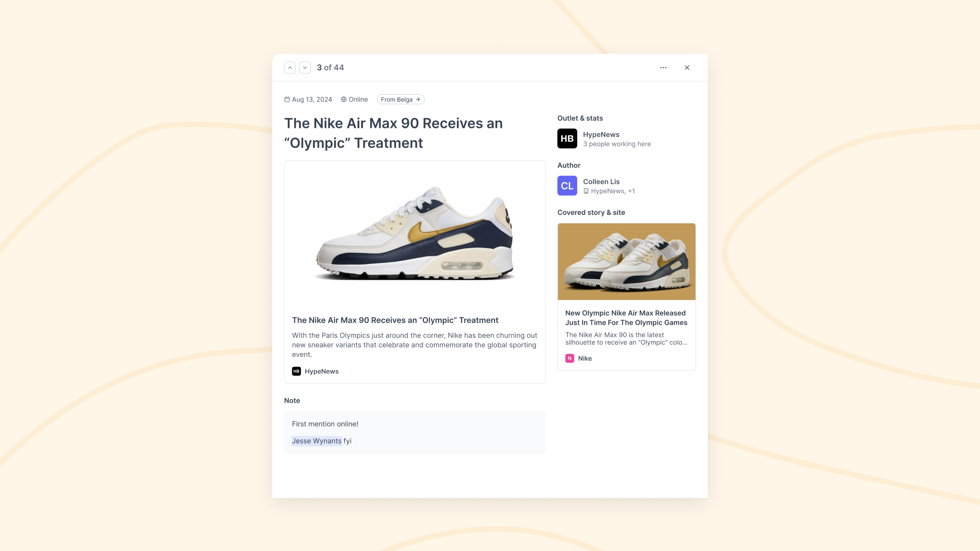
Task: Click the Colleen Lis author avatar icon
Action: point(567,185)
